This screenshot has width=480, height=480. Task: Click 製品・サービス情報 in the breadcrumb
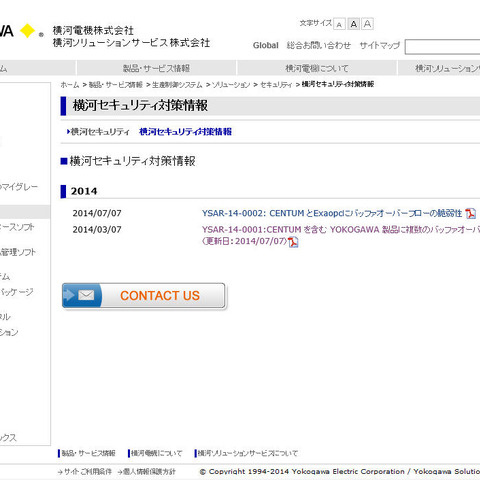pyautogui.click(x=116, y=85)
